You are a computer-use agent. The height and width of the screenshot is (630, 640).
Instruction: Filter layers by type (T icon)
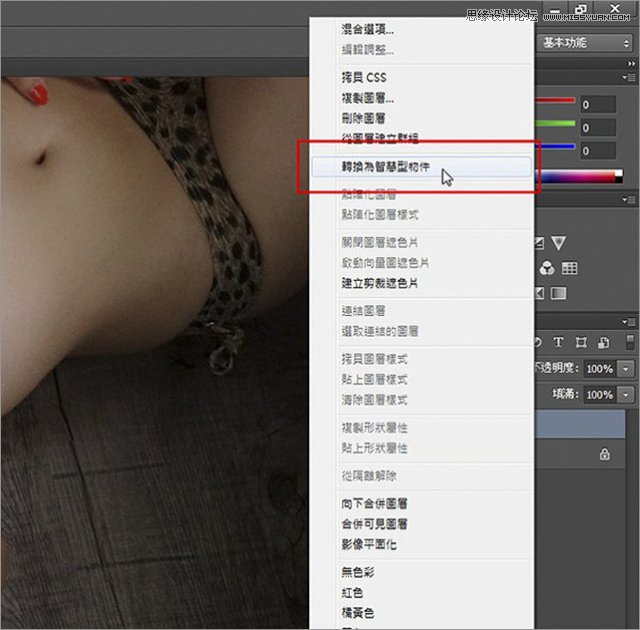(x=558, y=342)
